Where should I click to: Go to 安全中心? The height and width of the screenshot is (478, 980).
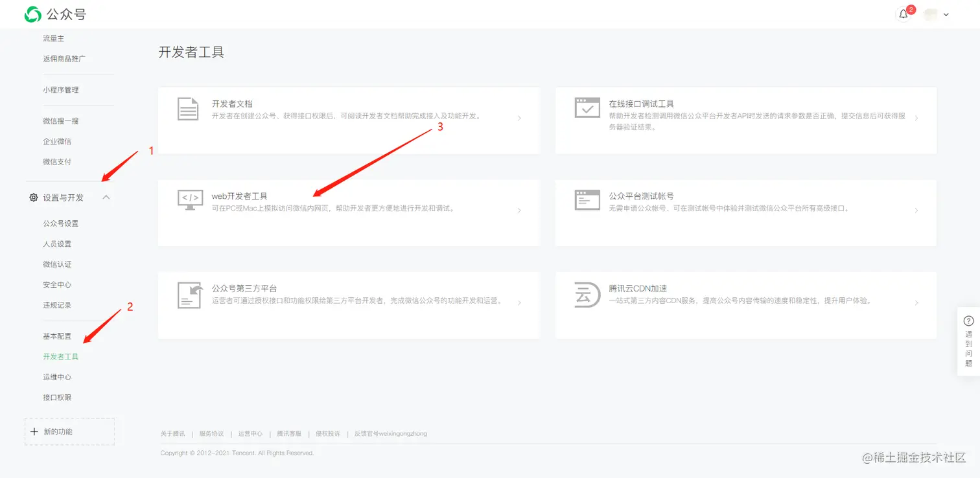click(57, 285)
